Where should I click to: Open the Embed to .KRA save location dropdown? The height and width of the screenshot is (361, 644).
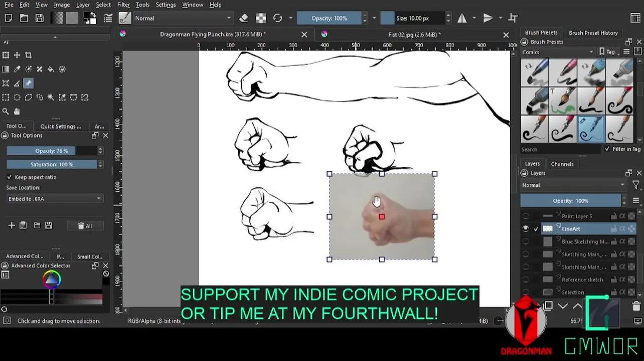pos(55,199)
